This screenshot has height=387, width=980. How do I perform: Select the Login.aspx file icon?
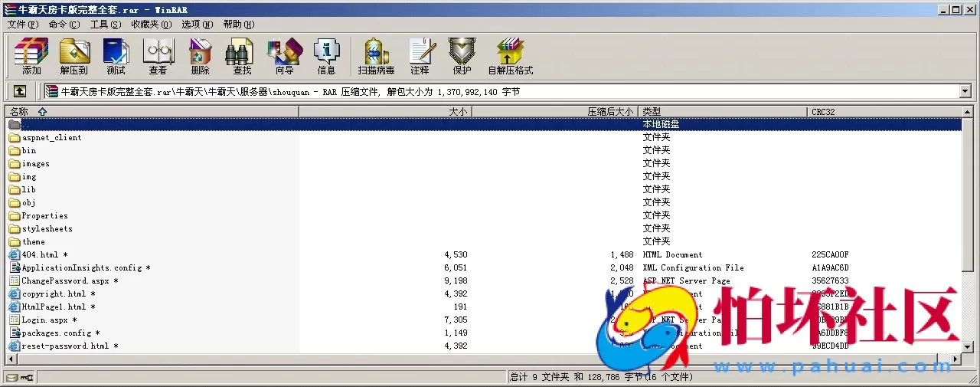pyautogui.click(x=15, y=320)
